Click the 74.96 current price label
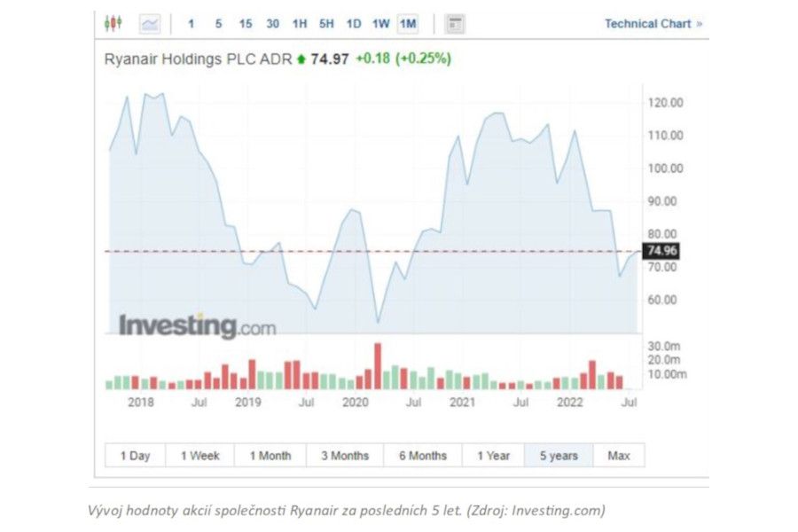798x532 pixels. (x=661, y=251)
